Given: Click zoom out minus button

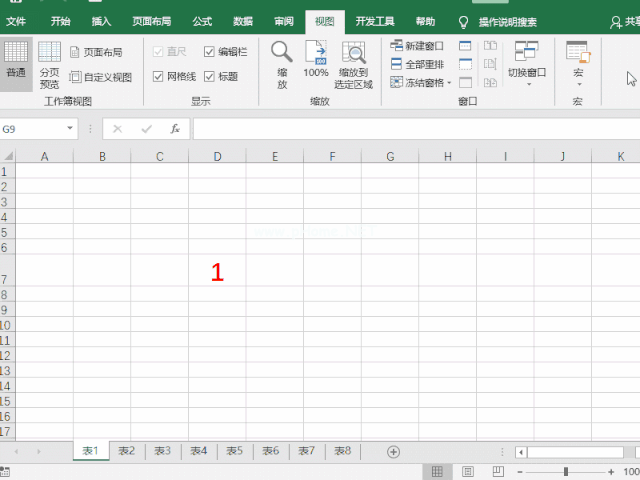Looking at the screenshot, I should coord(520,472).
